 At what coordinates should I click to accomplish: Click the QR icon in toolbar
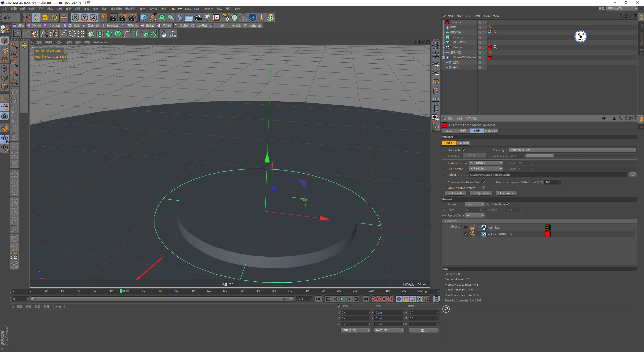pos(253,17)
